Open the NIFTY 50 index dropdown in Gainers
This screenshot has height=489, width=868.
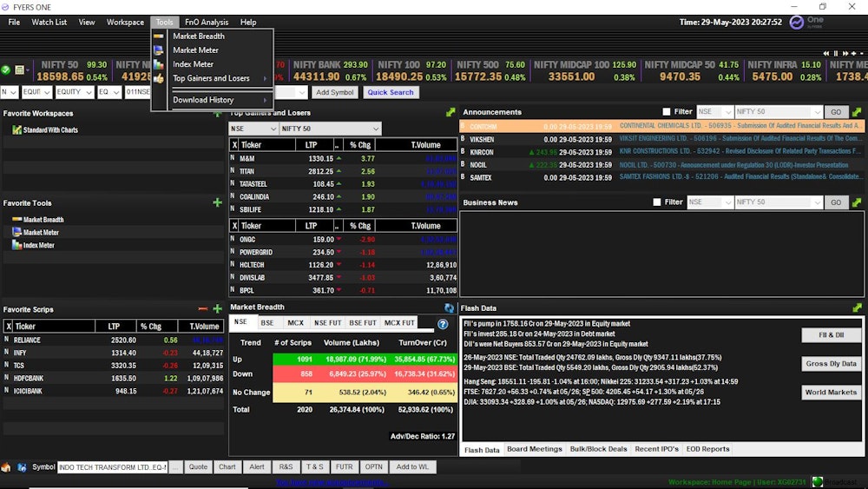[330, 129]
